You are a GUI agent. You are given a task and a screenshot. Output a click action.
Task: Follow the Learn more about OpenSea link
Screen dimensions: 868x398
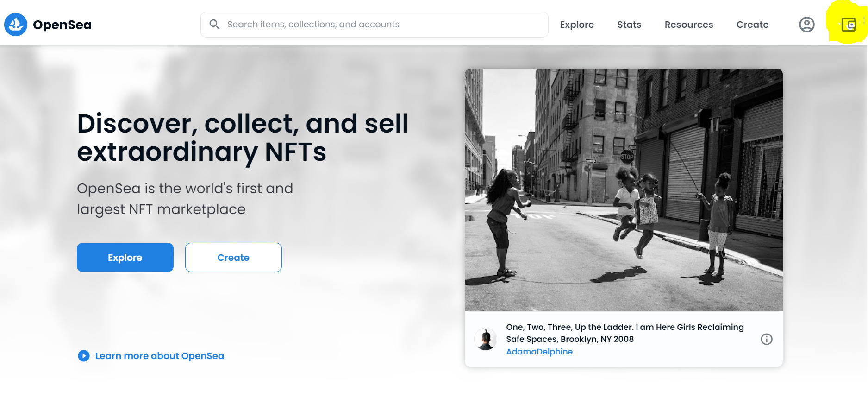pyautogui.click(x=160, y=356)
